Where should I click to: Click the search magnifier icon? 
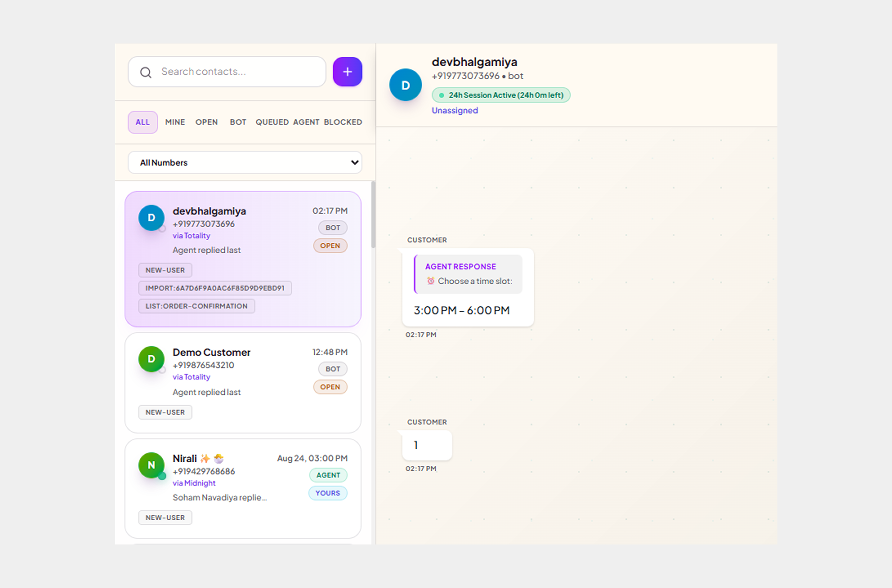point(146,72)
